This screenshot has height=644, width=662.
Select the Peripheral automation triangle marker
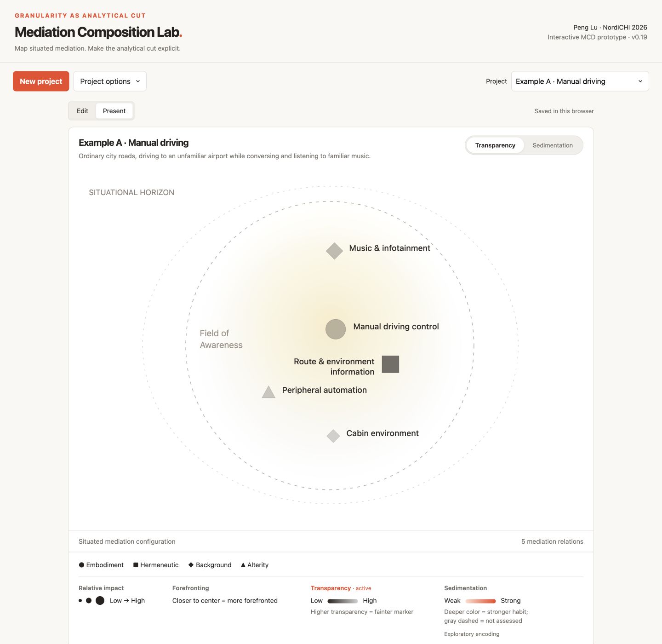click(x=268, y=392)
